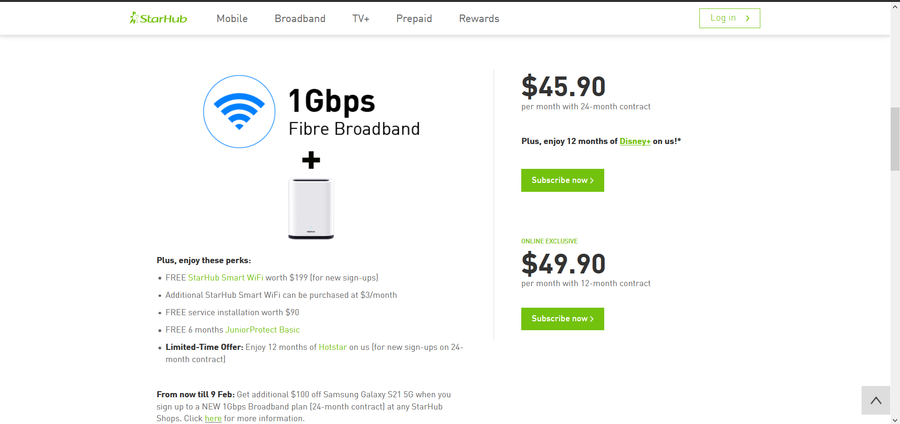The image size is (900, 424).
Task: Click the Hotstar link
Action: click(332, 347)
